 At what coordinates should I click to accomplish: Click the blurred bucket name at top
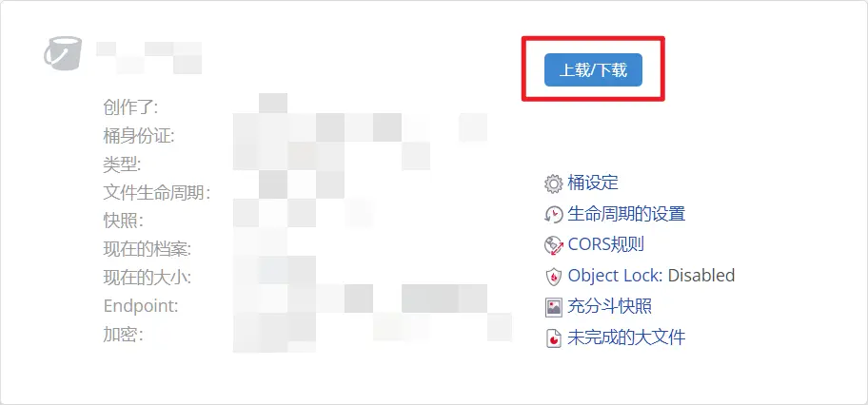148,58
